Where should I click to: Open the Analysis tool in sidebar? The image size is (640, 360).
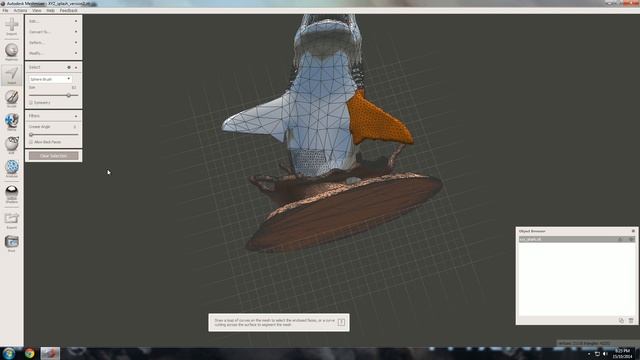coord(11,167)
